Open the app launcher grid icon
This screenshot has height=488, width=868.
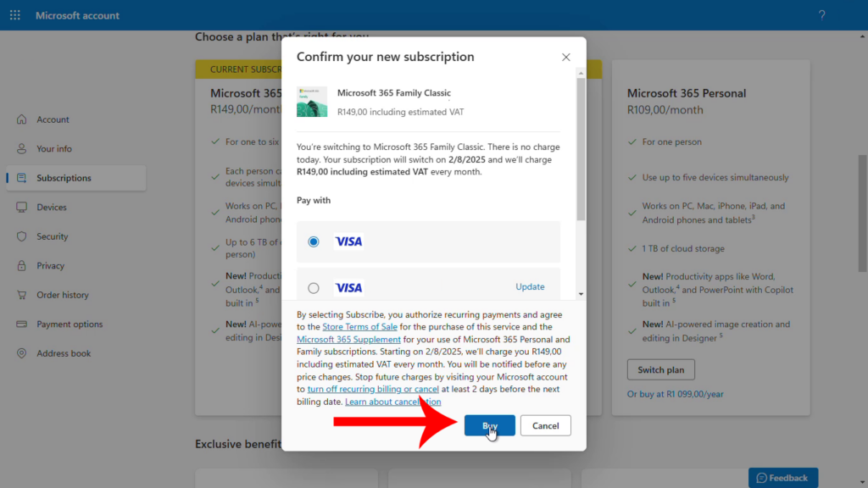(14, 14)
